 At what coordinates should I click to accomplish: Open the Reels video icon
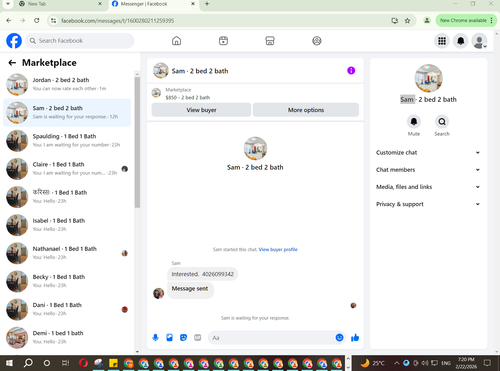223,41
